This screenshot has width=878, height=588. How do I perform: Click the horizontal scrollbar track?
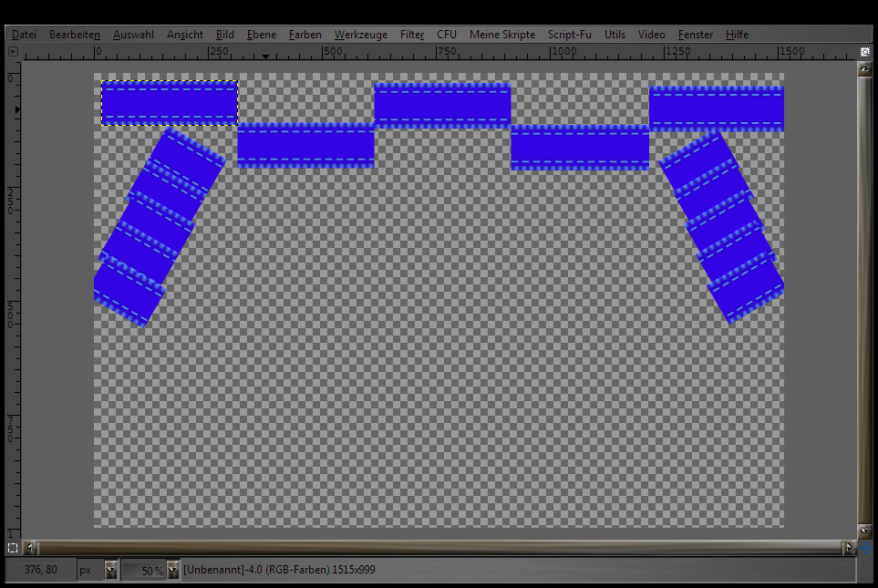(438, 548)
